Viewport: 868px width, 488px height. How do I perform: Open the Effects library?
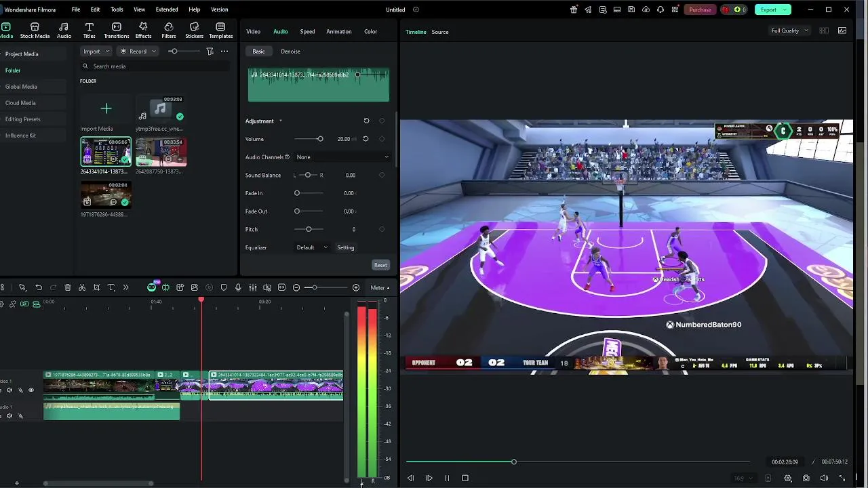(x=143, y=30)
